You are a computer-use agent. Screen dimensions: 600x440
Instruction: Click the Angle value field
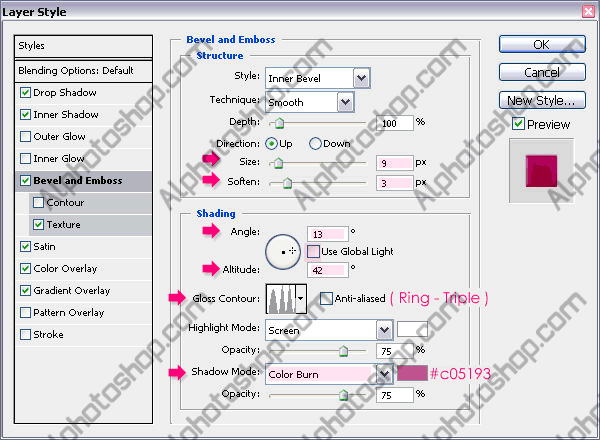tap(328, 234)
